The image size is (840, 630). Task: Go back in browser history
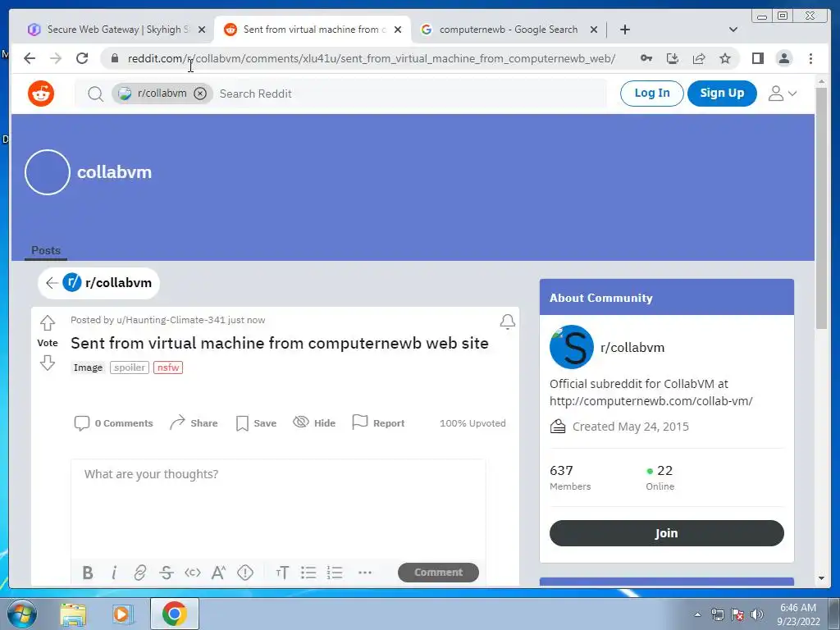[x=30, y=58]
